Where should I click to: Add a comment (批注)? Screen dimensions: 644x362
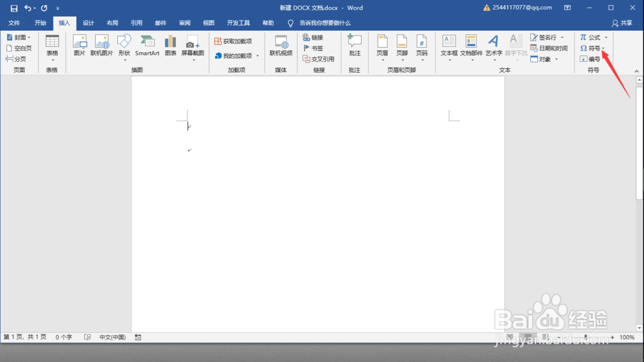click(354, 46)
